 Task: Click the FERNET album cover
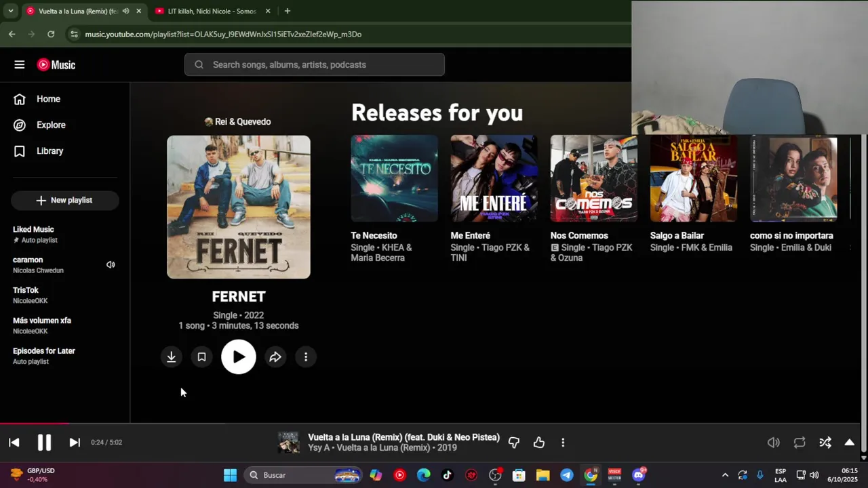(239, 207)
